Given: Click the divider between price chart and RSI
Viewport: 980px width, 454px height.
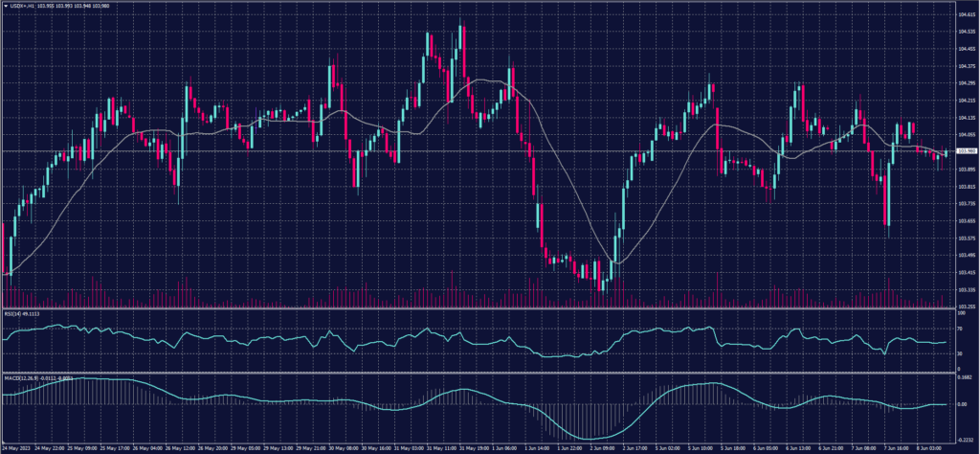Looking at the screenshot, I should tap(479, 308).
